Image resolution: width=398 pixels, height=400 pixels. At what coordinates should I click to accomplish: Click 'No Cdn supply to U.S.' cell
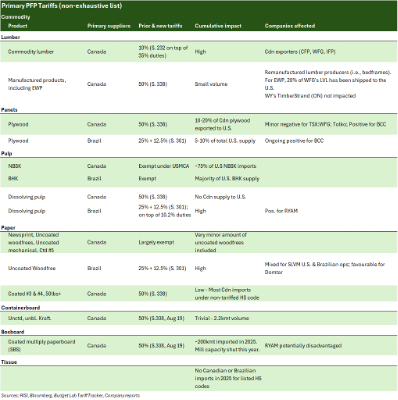(220, 197)
